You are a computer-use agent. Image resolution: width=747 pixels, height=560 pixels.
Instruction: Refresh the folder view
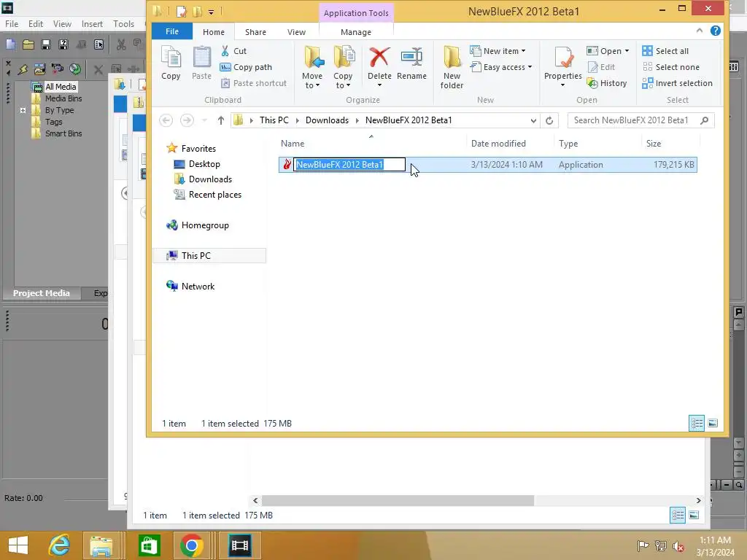pos(549,120)
